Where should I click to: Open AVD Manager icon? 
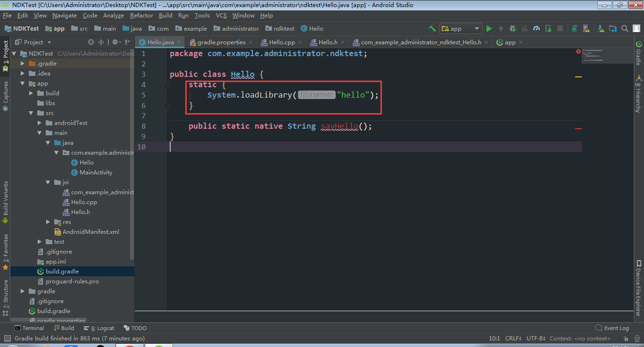(x=586, y=28)
